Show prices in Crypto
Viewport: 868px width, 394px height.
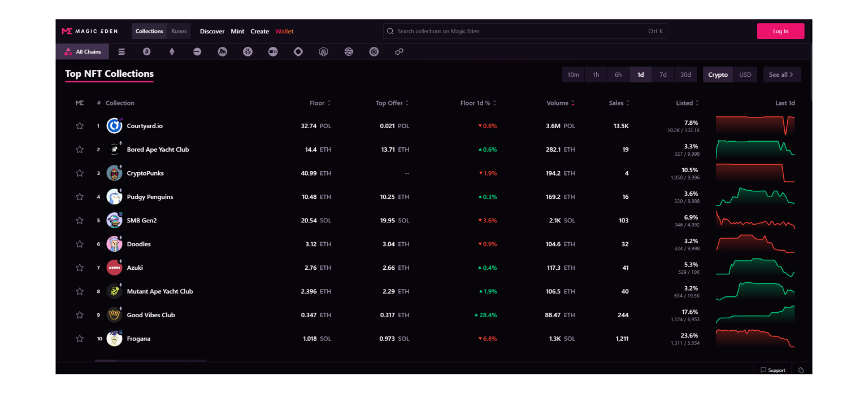[x=718, y=75]
